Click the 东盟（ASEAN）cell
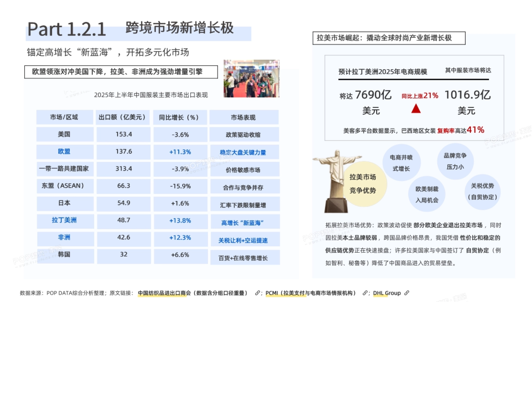532x393 pixels. (x=65, y=186)
